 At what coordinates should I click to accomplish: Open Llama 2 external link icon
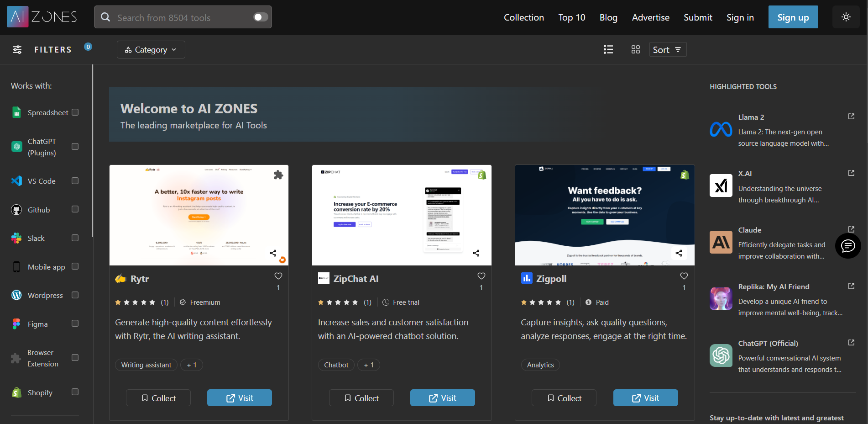click(x=851, y=117)
